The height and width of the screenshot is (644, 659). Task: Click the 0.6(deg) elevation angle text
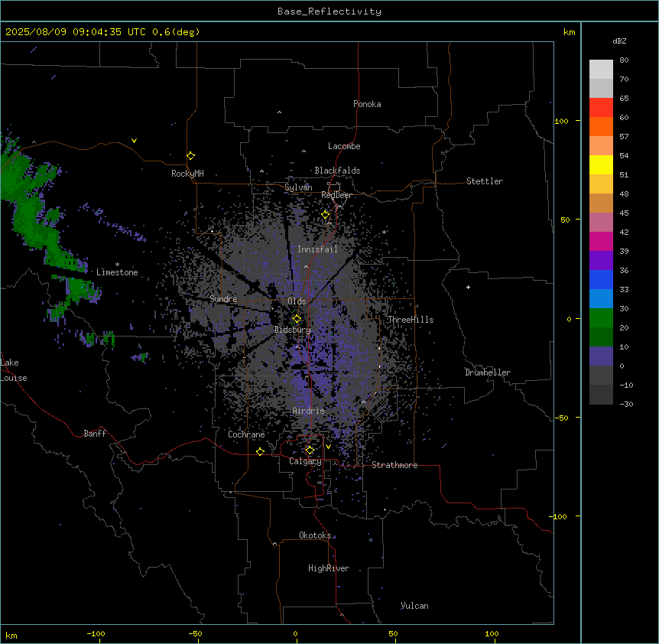[x=176, y=32]
